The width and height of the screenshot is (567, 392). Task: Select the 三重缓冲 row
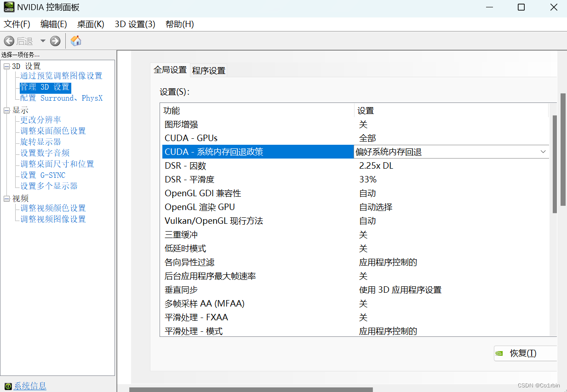pyautogui.click(x=355, y=234)
